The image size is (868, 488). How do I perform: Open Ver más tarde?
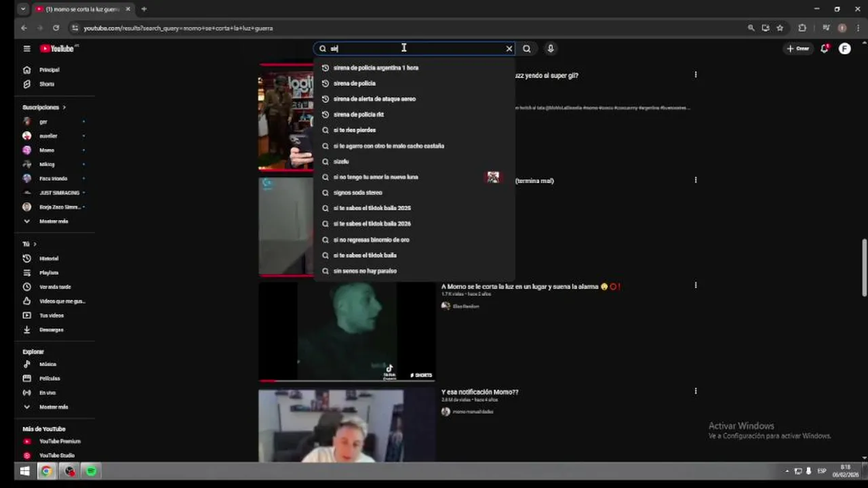(55, 287)
